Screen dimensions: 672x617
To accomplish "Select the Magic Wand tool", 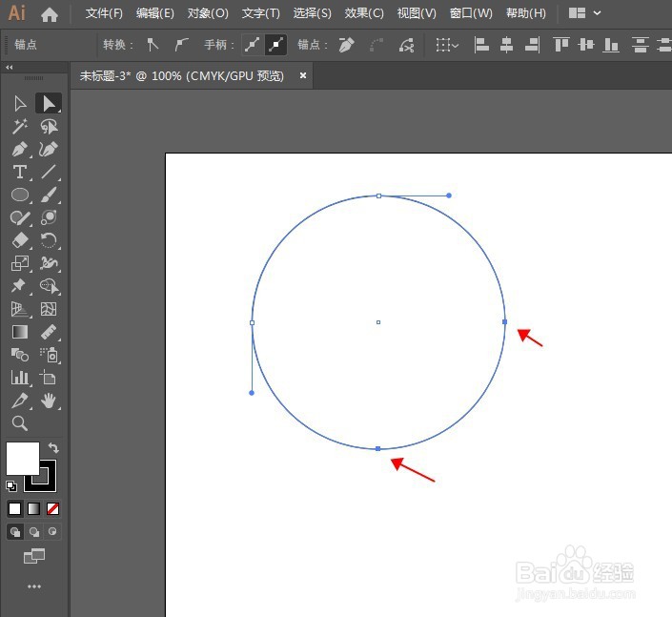I will tap(20, 126).
